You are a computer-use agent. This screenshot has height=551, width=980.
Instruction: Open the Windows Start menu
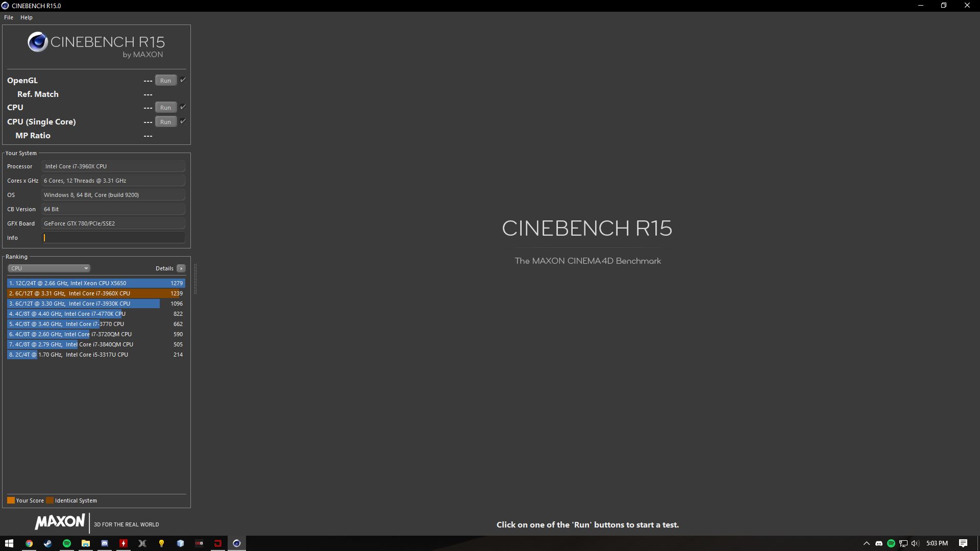[9, 543]
